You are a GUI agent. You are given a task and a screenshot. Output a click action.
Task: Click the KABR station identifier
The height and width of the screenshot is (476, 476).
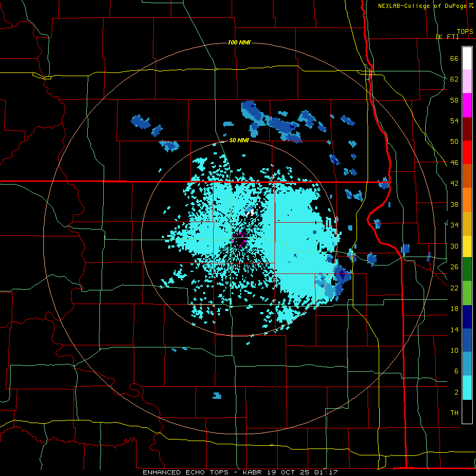[x=253, y=472]
